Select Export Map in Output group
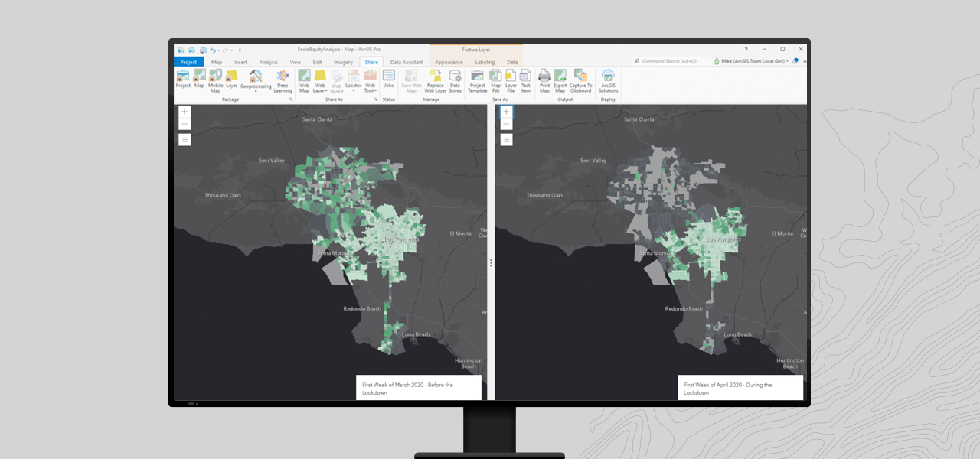 (x=560, y=80)
